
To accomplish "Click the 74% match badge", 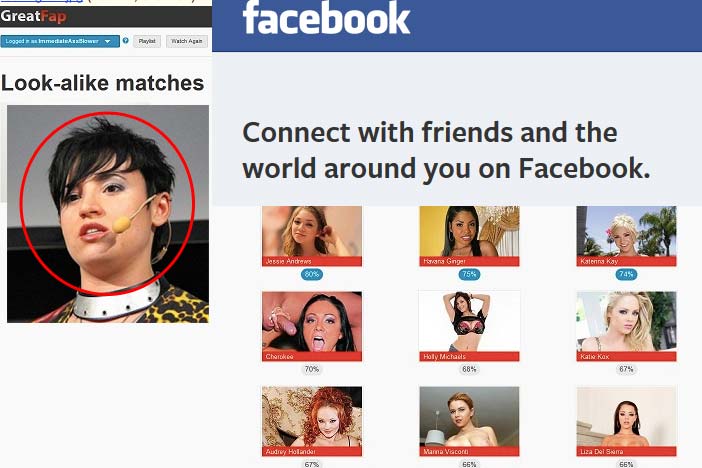I will pos(626,274).
